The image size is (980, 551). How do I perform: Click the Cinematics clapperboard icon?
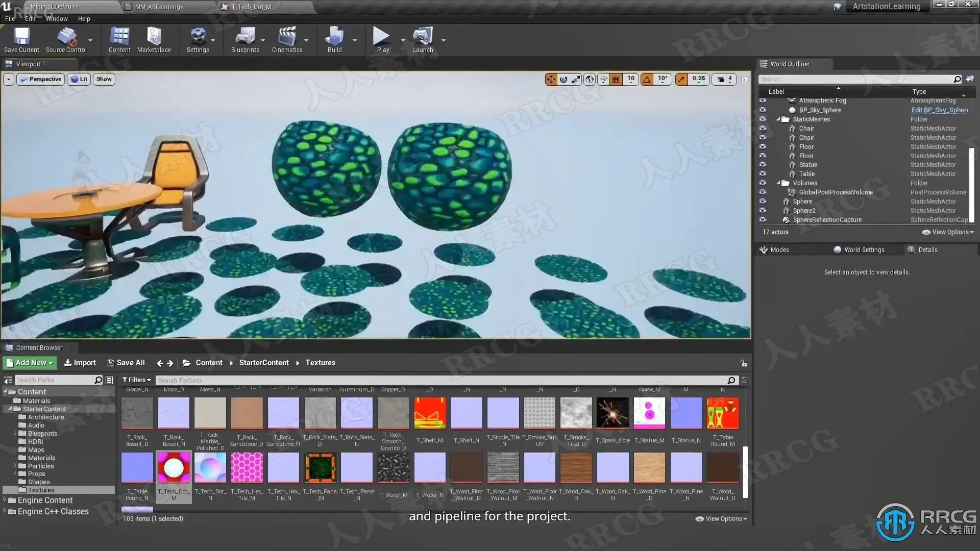(287, 37)
